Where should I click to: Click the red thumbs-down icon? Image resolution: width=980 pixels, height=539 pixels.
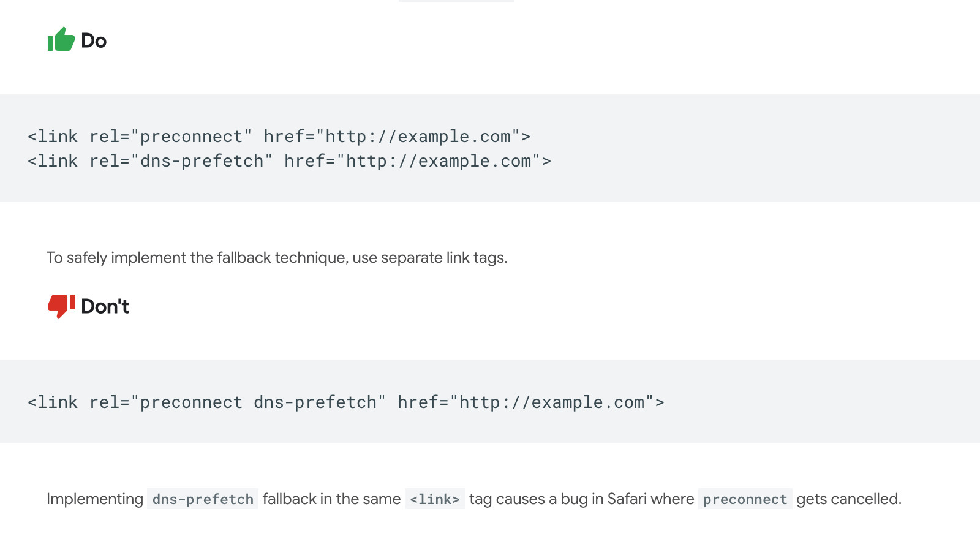click(61, 306)
